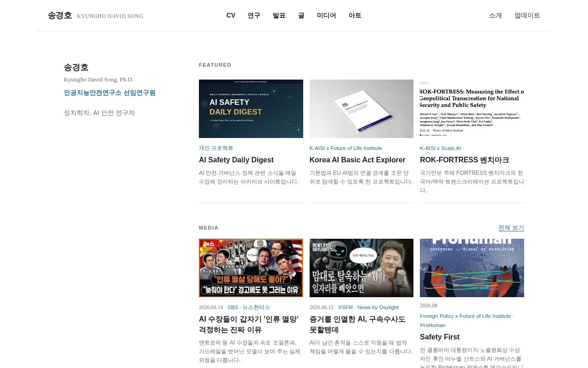Open the ROK-FORTRESS paper thumbnail
The width and height of the screenshot is (588, 368).
tap(472, 109)
